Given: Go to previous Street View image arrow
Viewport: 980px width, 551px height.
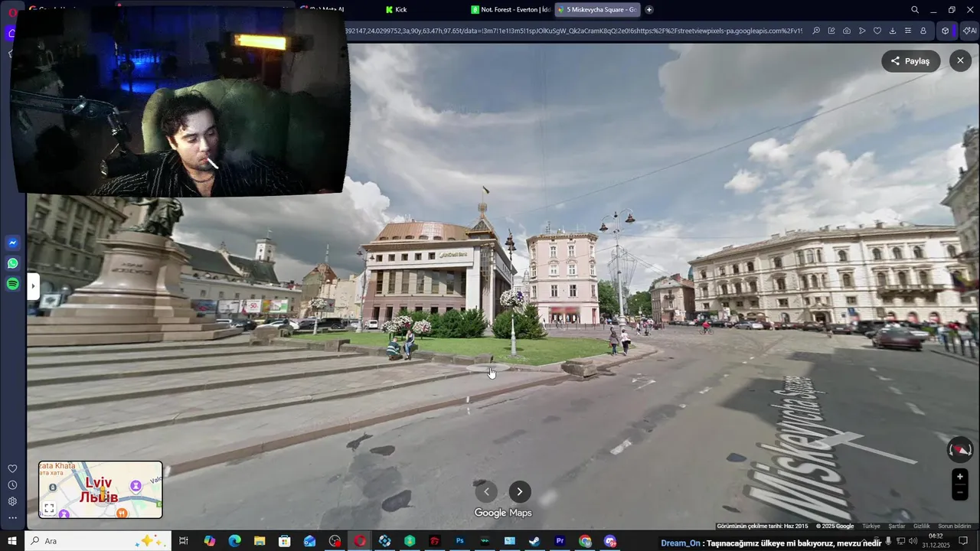Looking at the screenshot, I should 486,492.
